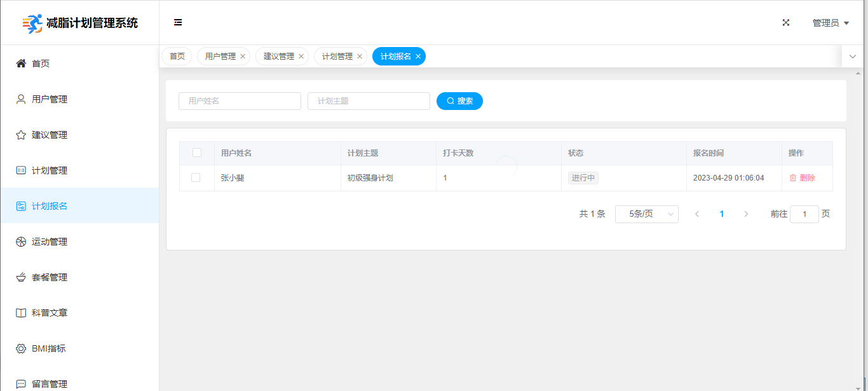Check the 张小斐 row checkbox
The width and height of the screenshot is (868, 391).
coord(196,177)
